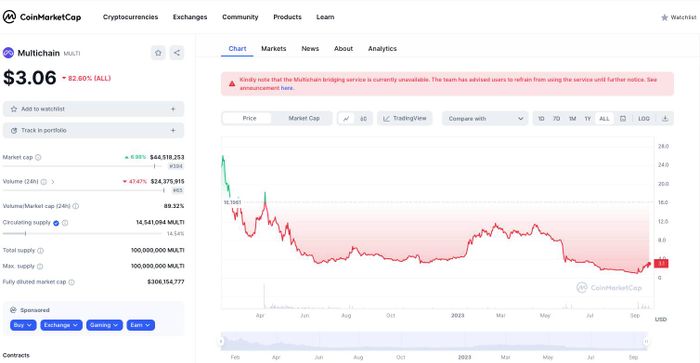Open the Buy sponsored dropdown

(x=23, y=325)
